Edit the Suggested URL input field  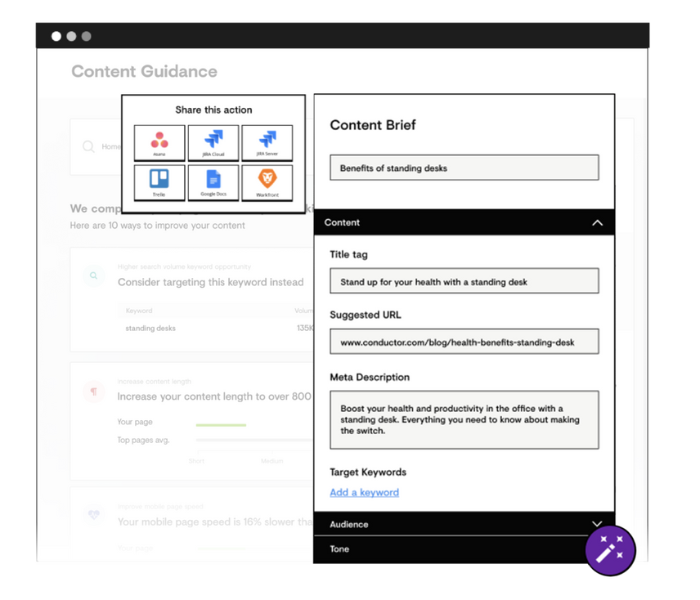coord(464,342)
